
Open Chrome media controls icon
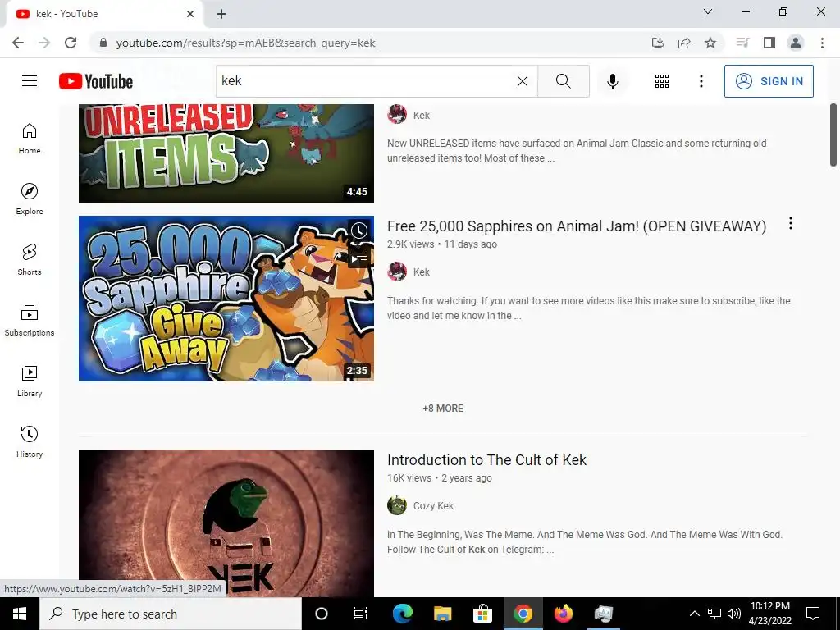(742, 43)
